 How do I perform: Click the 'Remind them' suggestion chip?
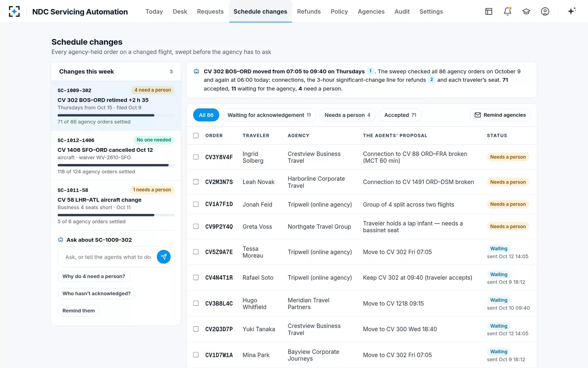[78, 311]
